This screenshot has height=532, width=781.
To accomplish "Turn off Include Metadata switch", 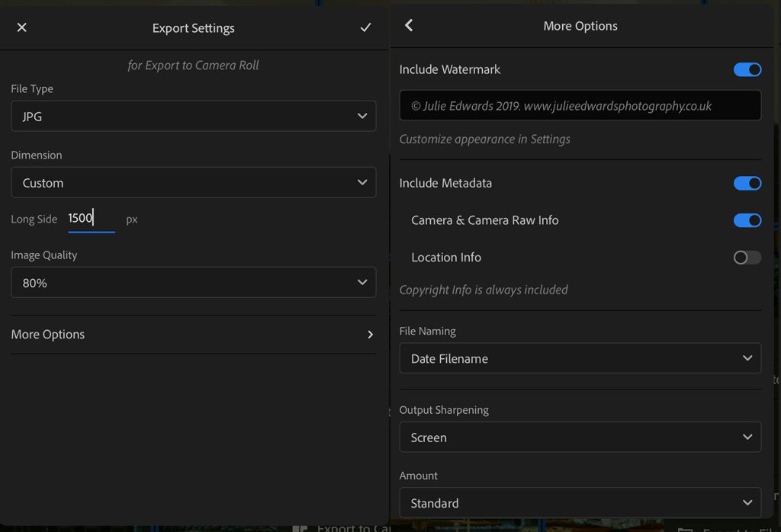I will pyautogui.click(x=747, y=183).
